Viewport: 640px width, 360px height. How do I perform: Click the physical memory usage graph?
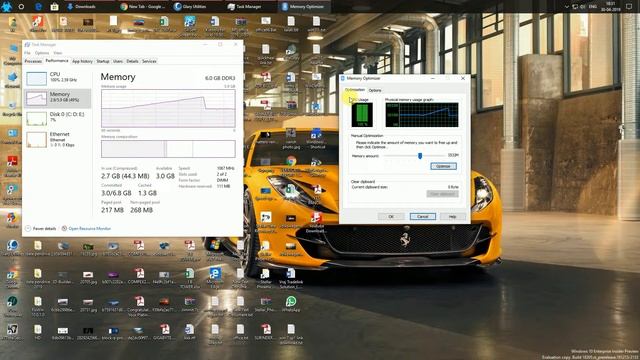coord(422,115)
